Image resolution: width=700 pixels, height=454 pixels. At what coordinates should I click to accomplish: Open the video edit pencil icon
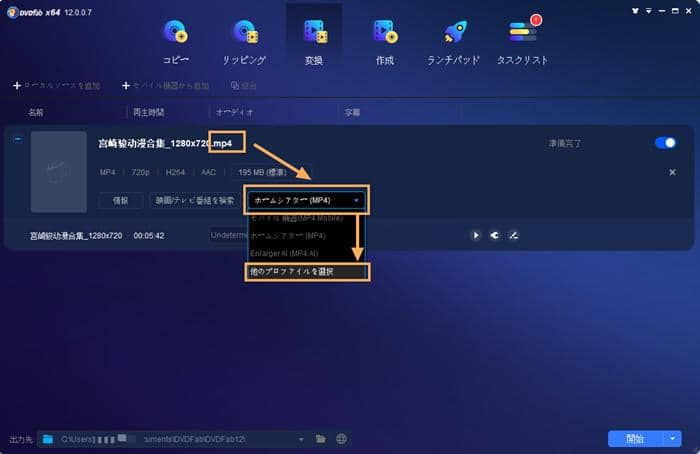click(514, 235)
